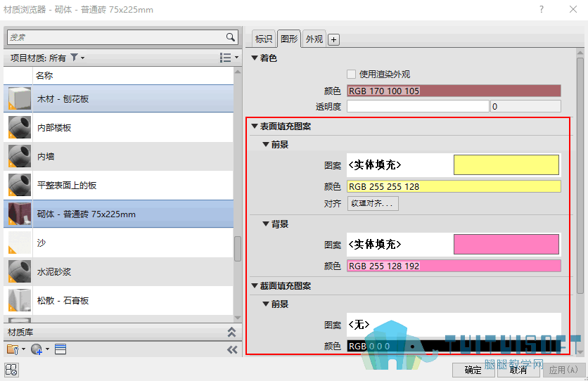Click the transparency value field showing 0
The image size is (588, 381).
pyautogui.click(x=525, y=106)
